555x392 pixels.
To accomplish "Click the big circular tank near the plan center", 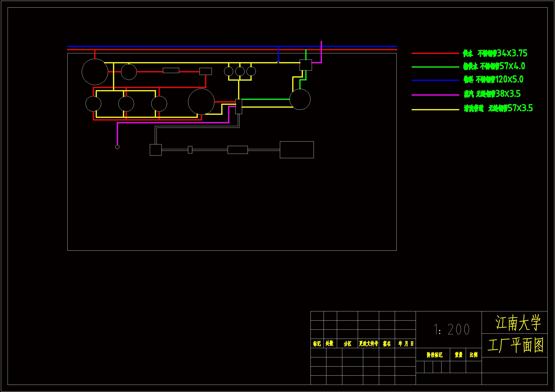I will pos(201,101).
